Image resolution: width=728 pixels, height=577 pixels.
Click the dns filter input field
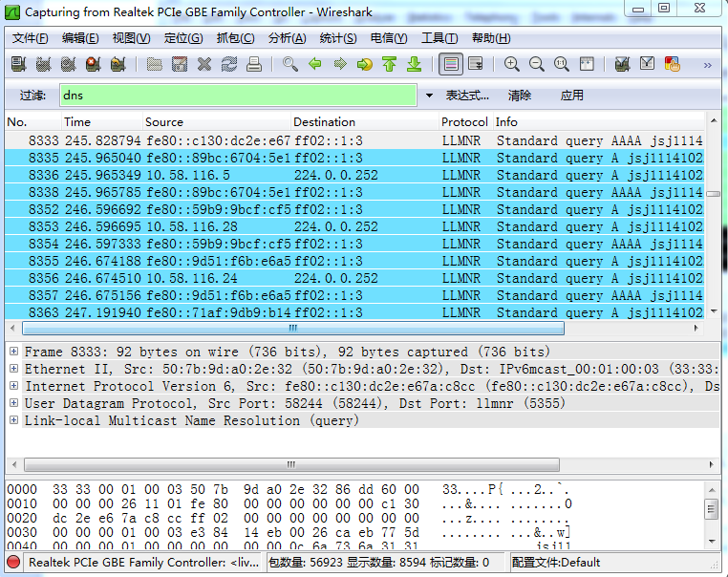click(x=238, y=96)
